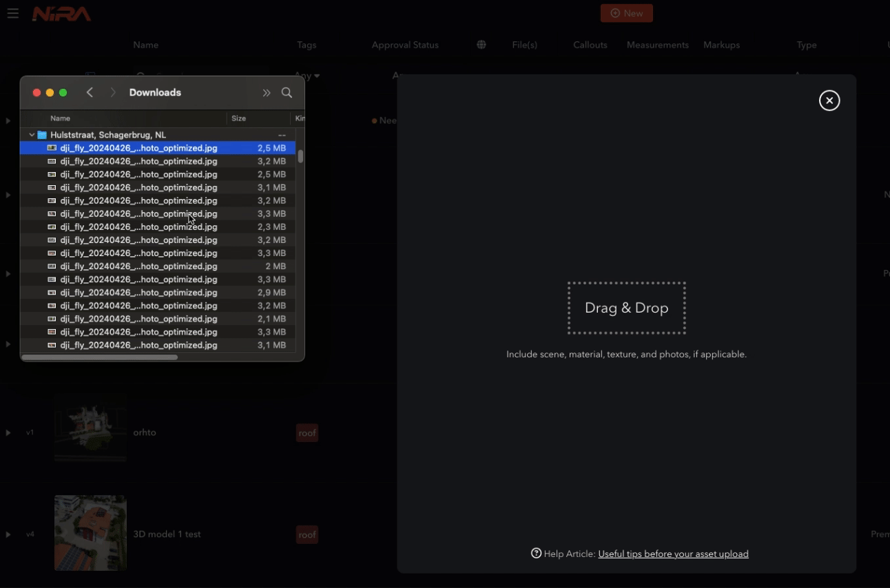Click the Nira logo
The width and height of the screenshot is (890, 588).
click(62, 14)
